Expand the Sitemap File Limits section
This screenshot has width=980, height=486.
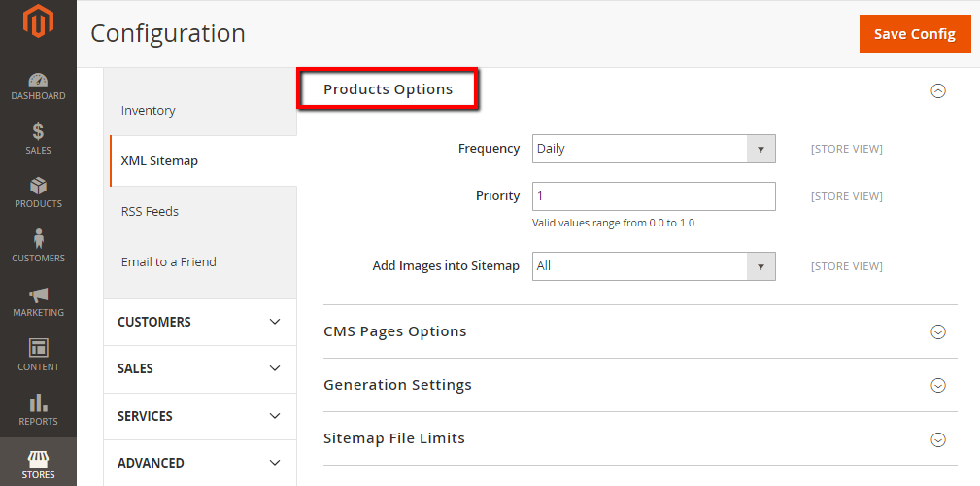(937, 439)
